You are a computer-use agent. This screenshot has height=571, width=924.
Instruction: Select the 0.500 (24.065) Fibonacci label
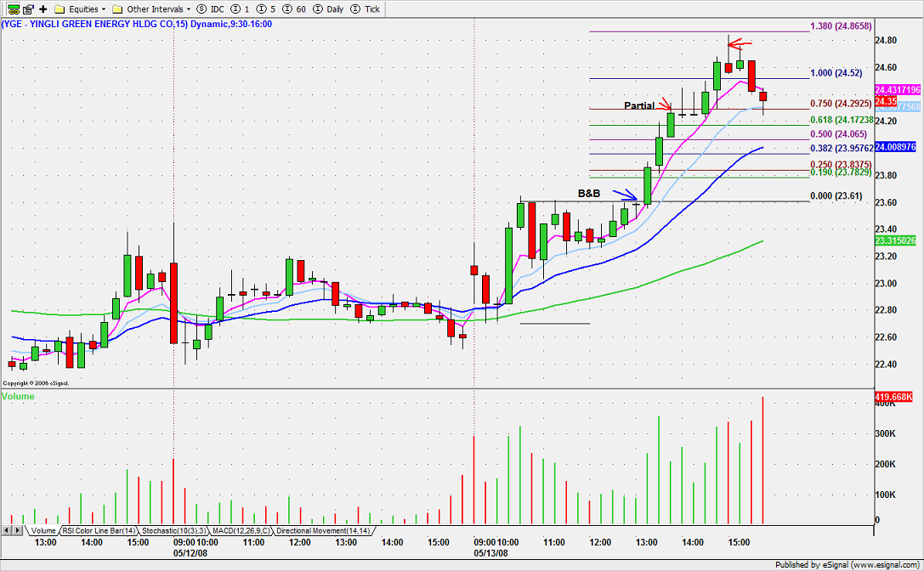tap(838, 134)
